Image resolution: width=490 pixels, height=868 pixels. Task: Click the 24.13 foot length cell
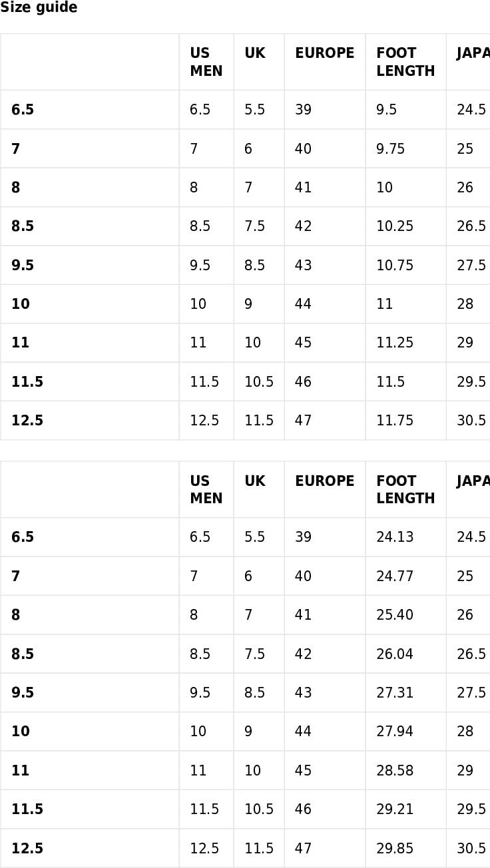(405, 537)
